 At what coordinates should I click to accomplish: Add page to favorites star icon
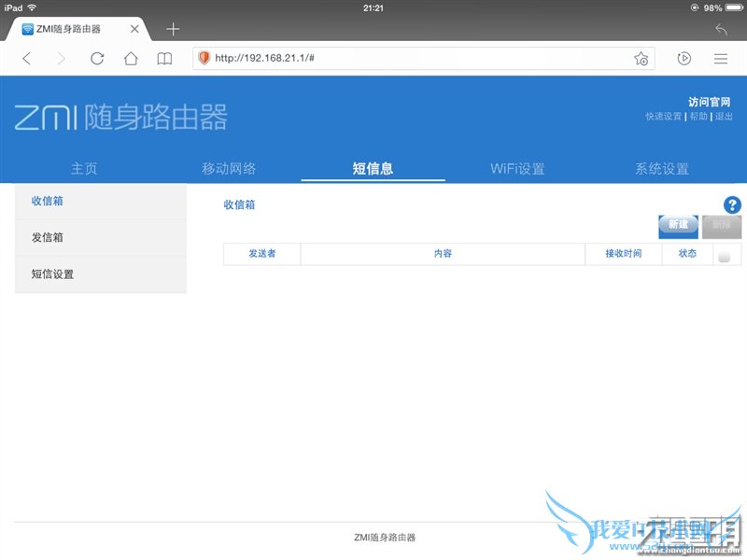641,59
